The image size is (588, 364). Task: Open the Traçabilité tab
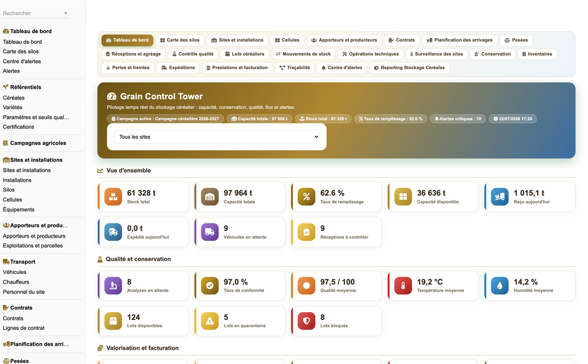click(x=294, y=68)
